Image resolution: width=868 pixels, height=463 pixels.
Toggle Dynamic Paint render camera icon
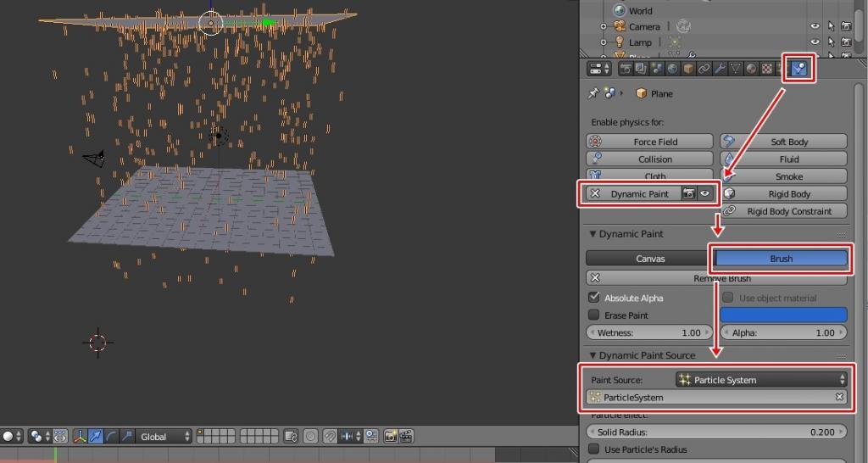[688, 193]
